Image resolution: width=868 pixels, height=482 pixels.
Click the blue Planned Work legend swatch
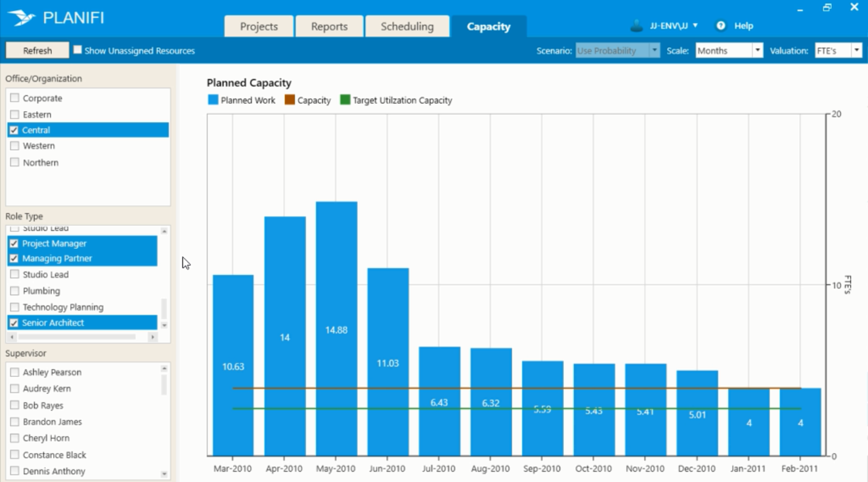[x=213, y=100]
